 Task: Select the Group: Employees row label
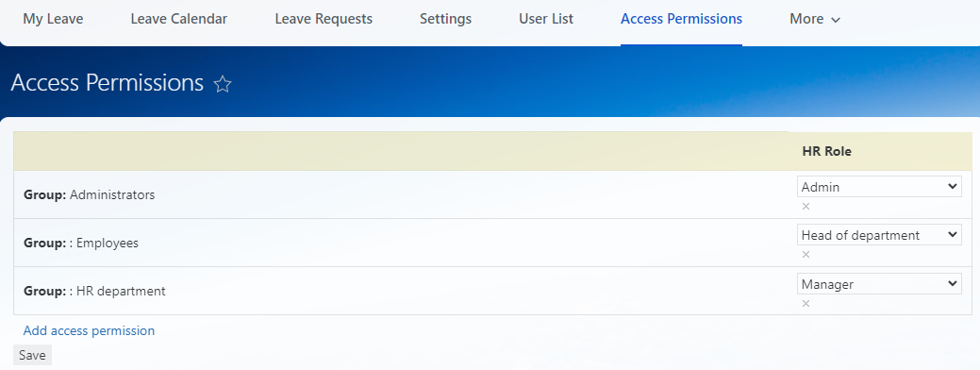pyautogui.click(x=80, y=244)
